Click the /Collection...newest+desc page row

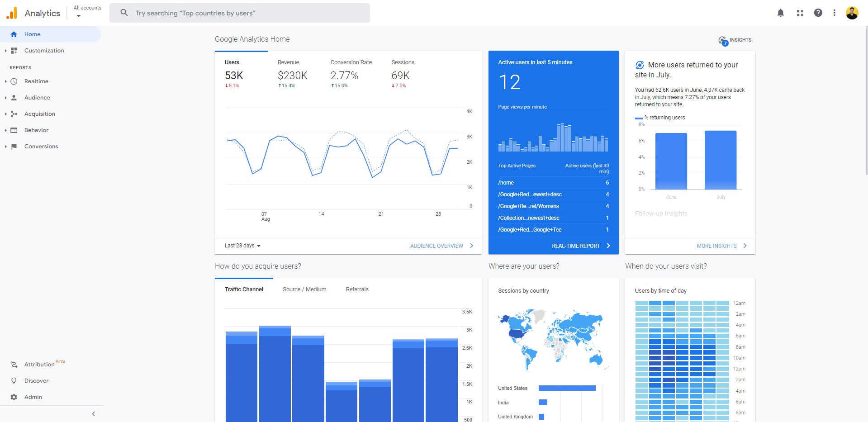(554, 218)
